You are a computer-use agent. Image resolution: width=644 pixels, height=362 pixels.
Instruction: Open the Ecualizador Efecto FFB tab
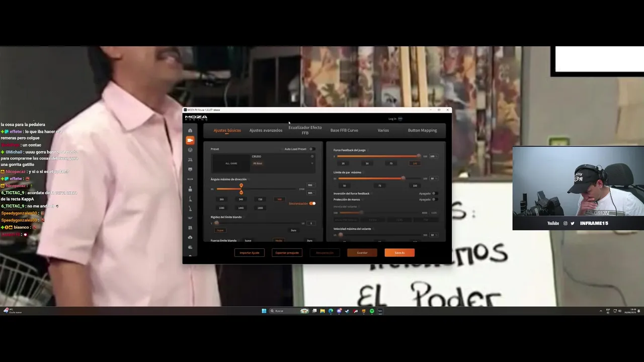pyautogui.click(x=305, y=130)
